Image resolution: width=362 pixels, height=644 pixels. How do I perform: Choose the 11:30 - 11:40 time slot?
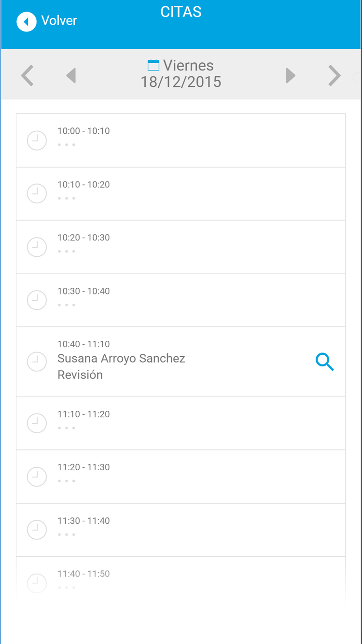[x=181, y=530]
